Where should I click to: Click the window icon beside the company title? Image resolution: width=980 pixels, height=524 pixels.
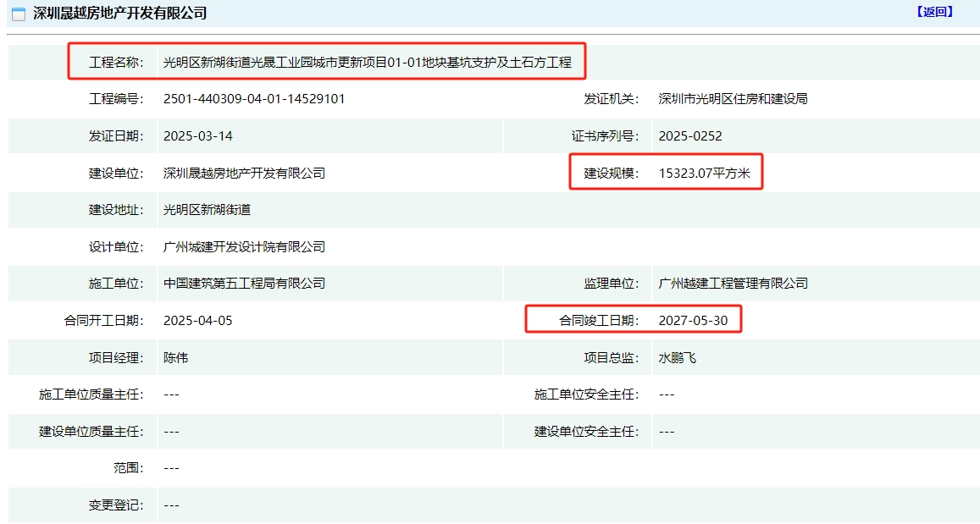click(19, 14)
